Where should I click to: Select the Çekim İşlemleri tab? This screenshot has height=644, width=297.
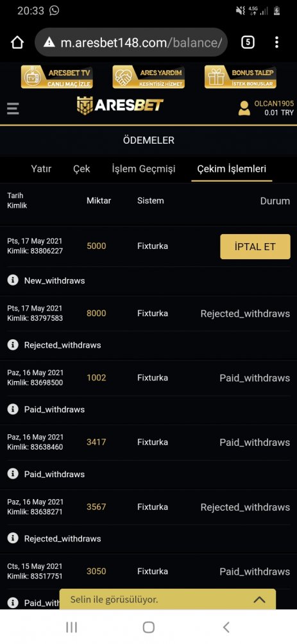click(x=232, y=169)
